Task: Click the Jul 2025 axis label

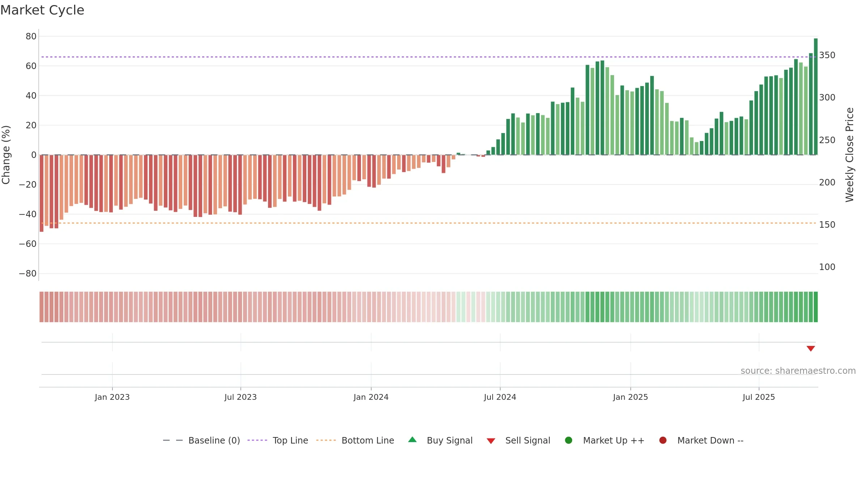Action: pyautogui.click(x=759, y=397)
